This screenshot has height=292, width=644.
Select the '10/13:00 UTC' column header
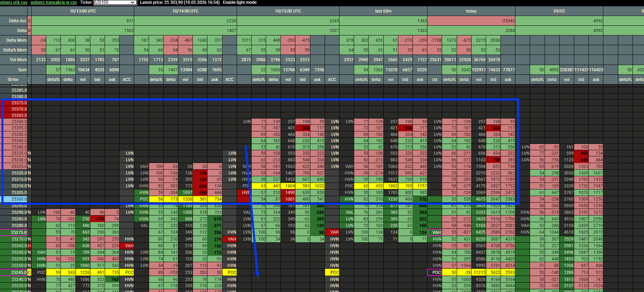pos(83,11)
